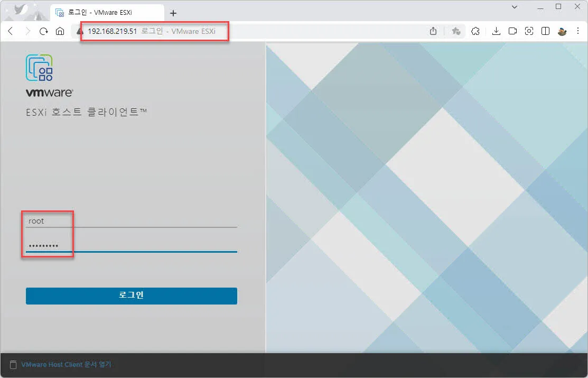Open the screenshot capture tool icon
The image size is (588, 378).
pyautogui.click(x=529, y=31)
